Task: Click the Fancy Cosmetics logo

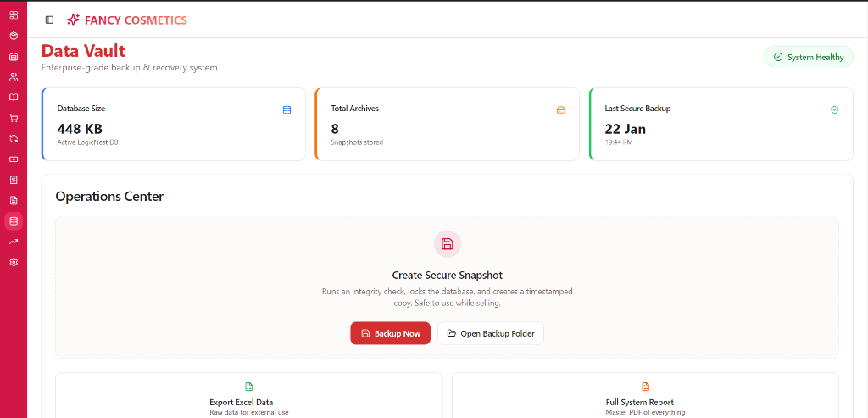Action: 127,20
